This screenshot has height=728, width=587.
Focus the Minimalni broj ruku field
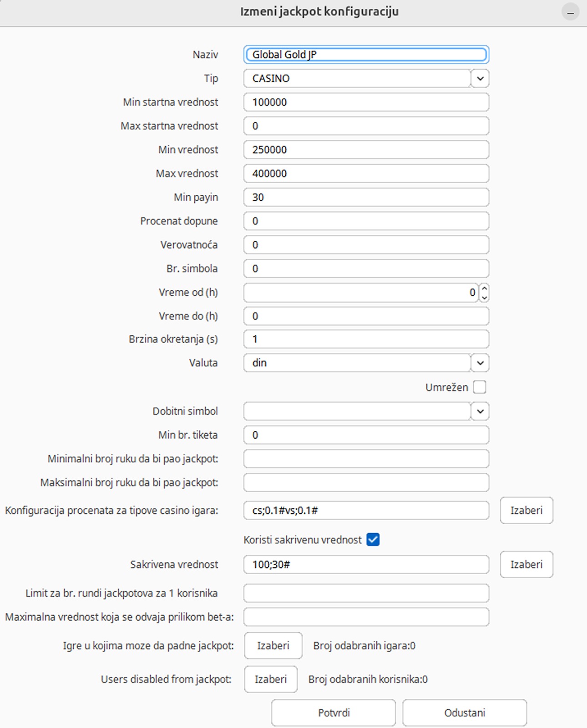pos(366,459)
